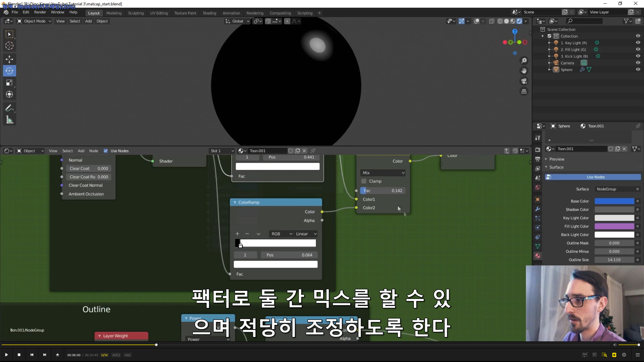This screenshot has height=362, width=644.
Task: Click the zoom view magnifier icon
Action: [524, 61]
